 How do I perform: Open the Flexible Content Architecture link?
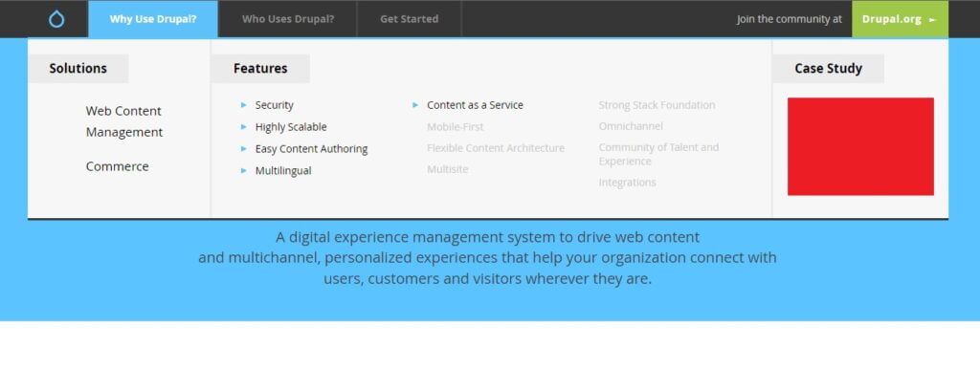(496, 148)
